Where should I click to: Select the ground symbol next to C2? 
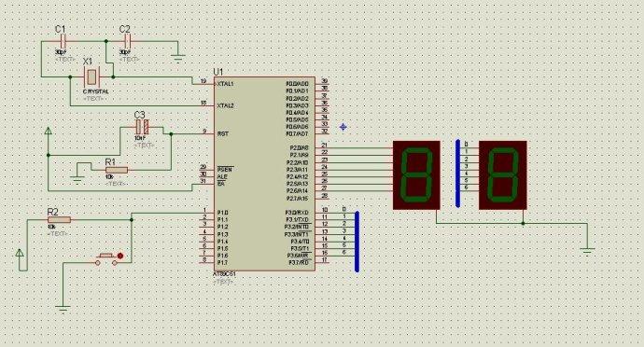(178, 57)
